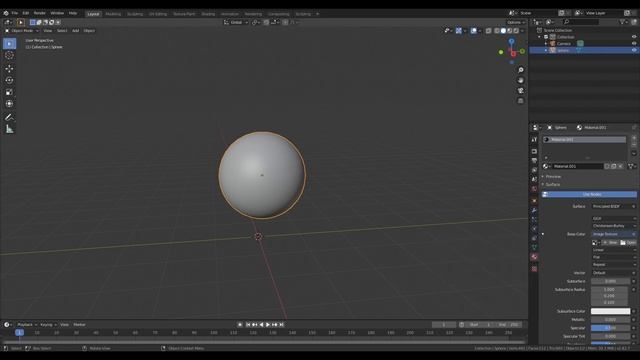Open the Surface Principled BSDF dropdown
This screenshot has height=360, width=640.
click(614, 207)
